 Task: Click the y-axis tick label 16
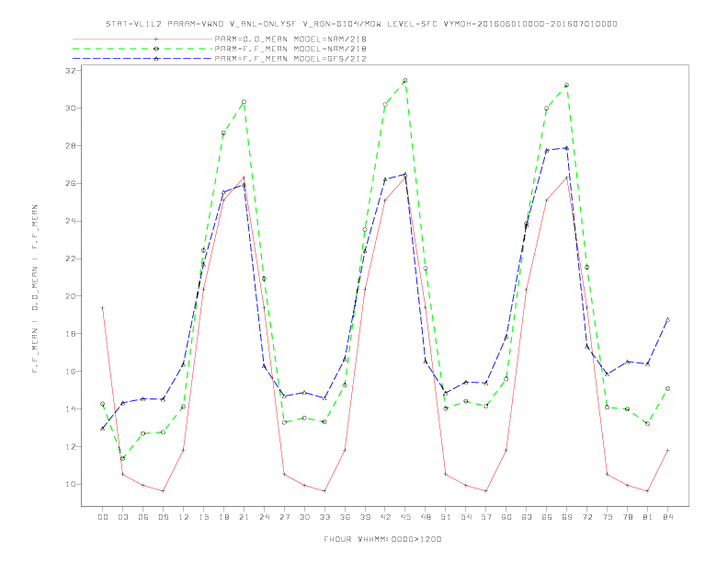[x=71, y=371]
